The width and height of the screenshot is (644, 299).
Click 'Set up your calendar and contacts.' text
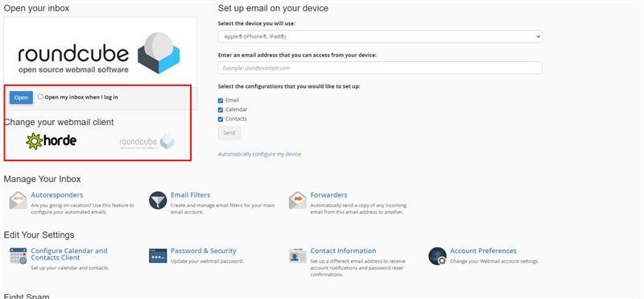coord(70,268)
